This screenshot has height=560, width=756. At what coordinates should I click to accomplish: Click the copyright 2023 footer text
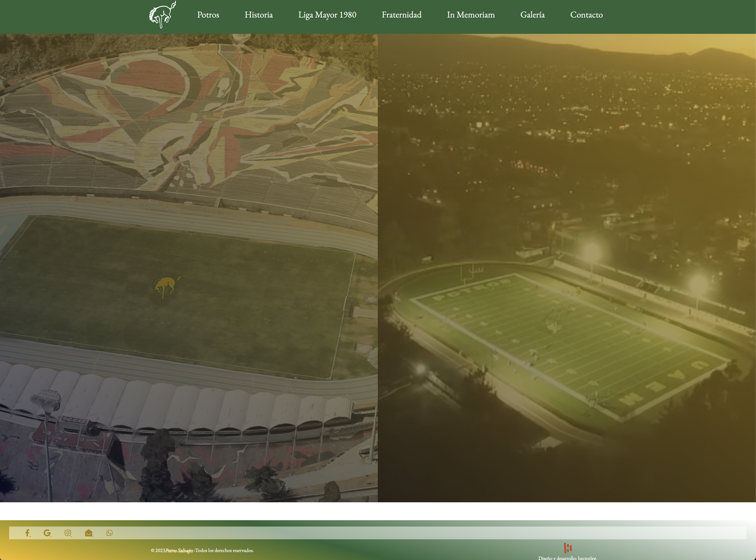pyautogui.click(x=158, y=550)
